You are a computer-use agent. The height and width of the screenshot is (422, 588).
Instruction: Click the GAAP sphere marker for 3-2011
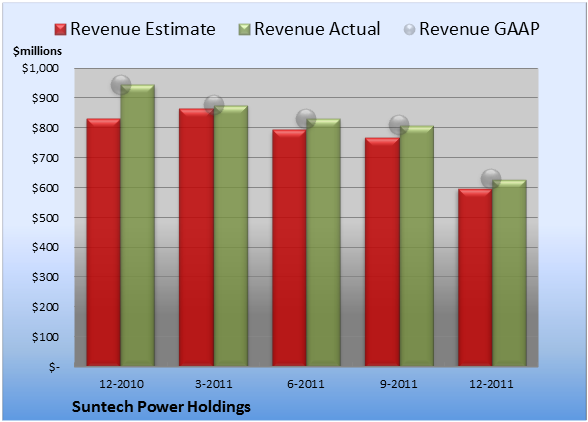[214, 105]
